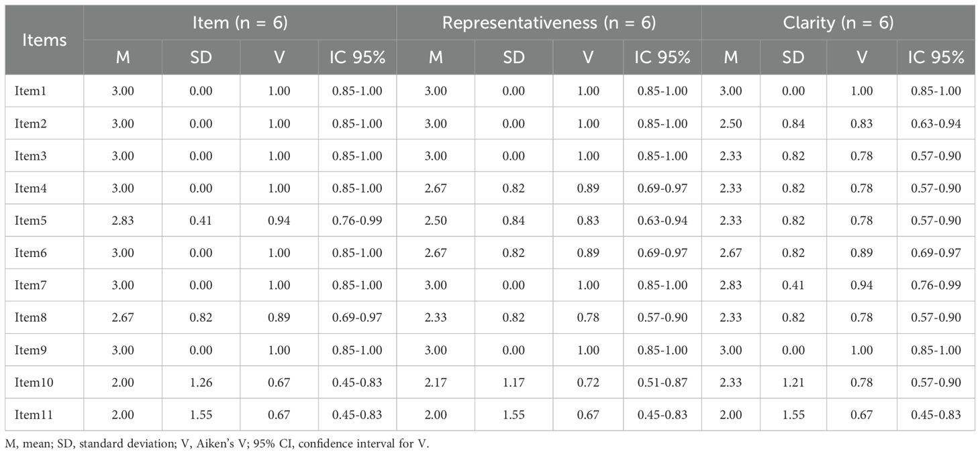The width and height of the screenshot is (980, 454).
Task: Select the Item6 row label
Action: 31,253
